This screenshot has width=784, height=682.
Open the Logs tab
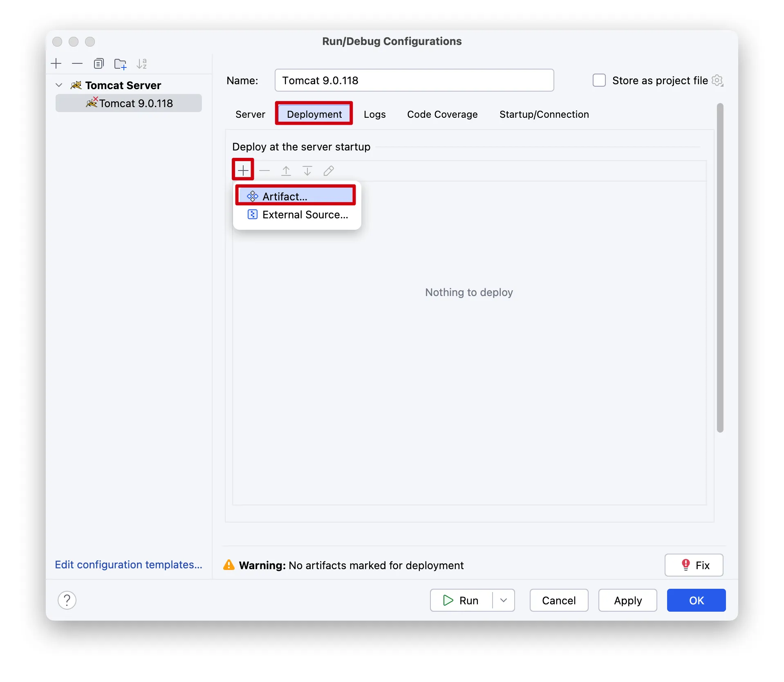coord(375,114)
